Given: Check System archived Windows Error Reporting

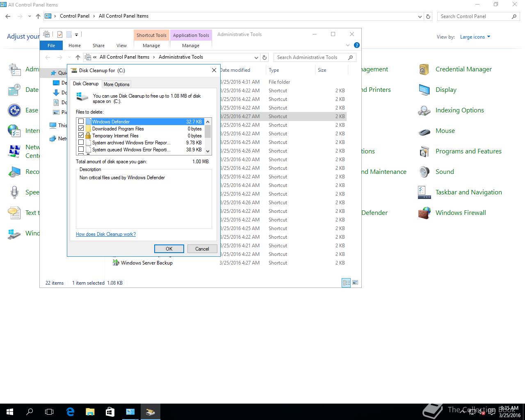Looking at the screenshot, I should coord(81,143).
